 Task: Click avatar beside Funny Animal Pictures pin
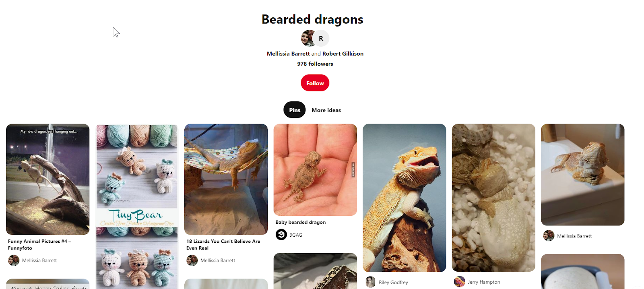point(14,260)
